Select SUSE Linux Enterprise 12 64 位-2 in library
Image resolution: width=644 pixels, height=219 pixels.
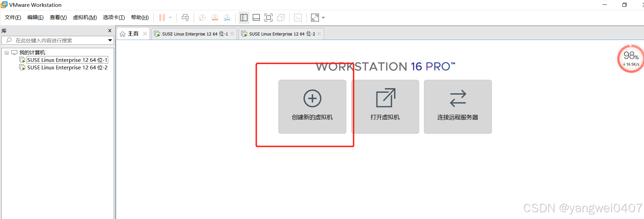[67, 68]
